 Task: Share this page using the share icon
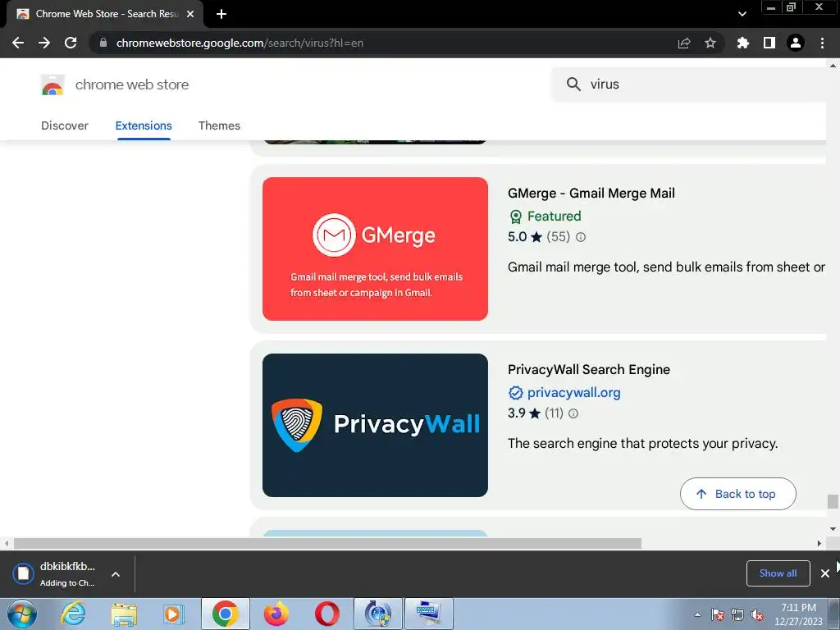click(684, 43)
